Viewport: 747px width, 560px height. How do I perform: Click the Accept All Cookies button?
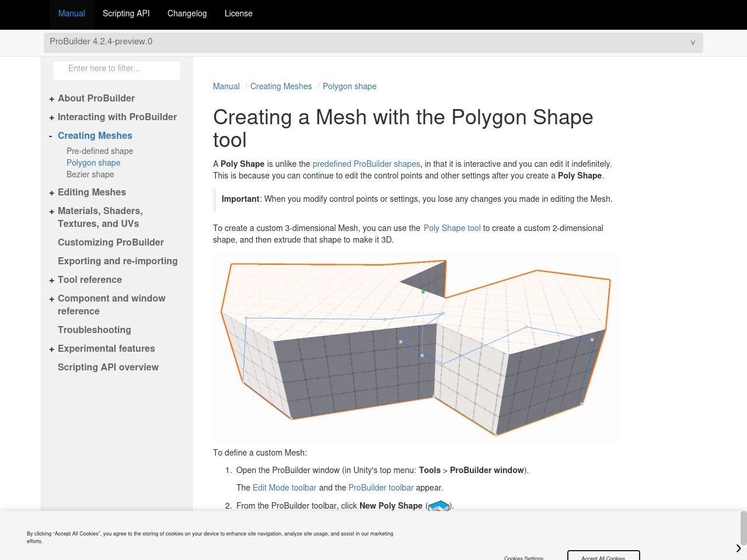(603, 555)
